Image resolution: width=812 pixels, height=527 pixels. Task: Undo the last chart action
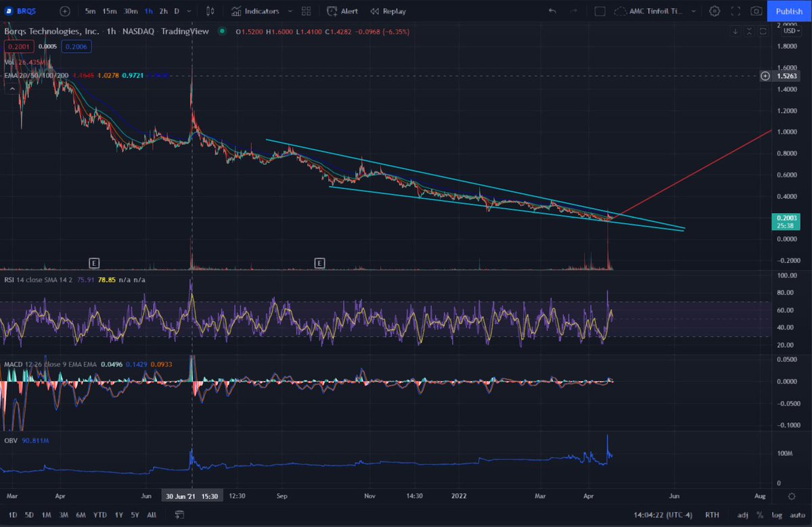(553, 11)
